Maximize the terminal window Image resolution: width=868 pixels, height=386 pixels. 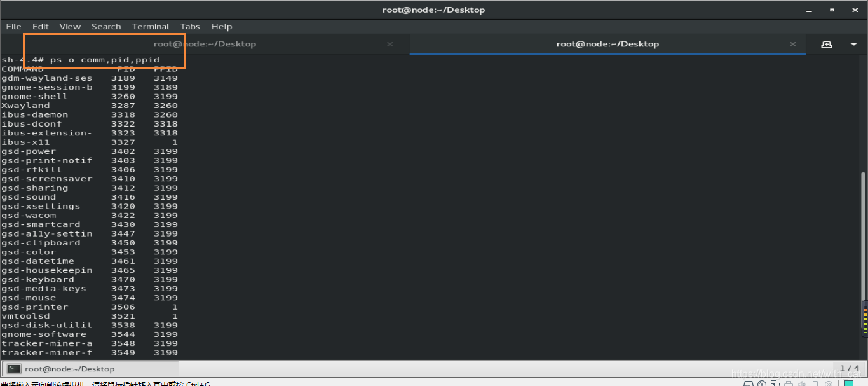click(x=832, y=10)
